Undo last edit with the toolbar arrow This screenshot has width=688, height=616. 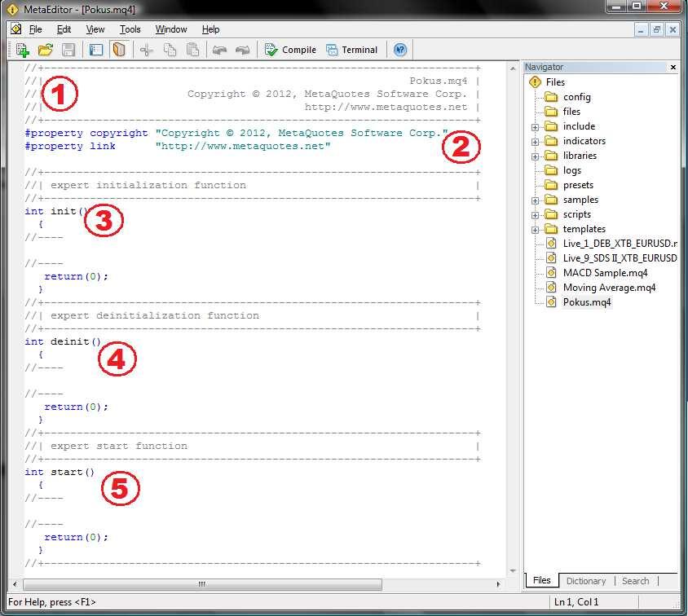(x=219, y=50)
